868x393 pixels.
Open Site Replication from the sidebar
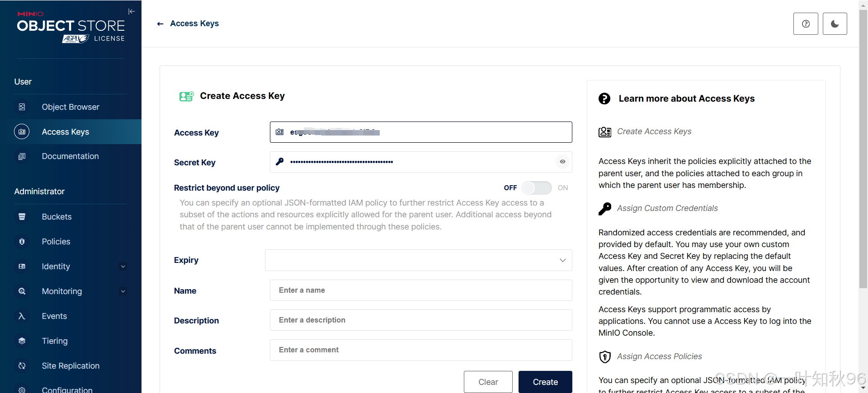71,366
